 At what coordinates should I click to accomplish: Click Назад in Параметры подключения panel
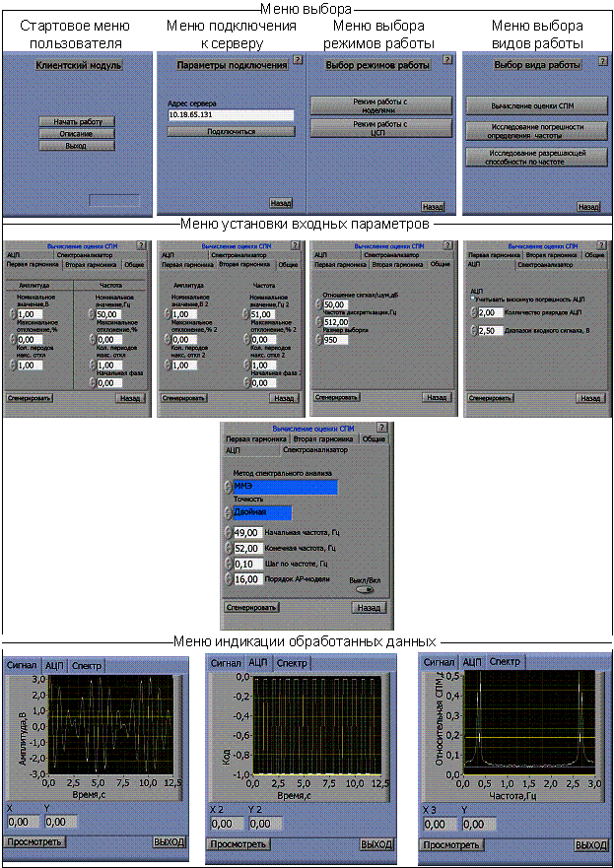coord(281,204)
